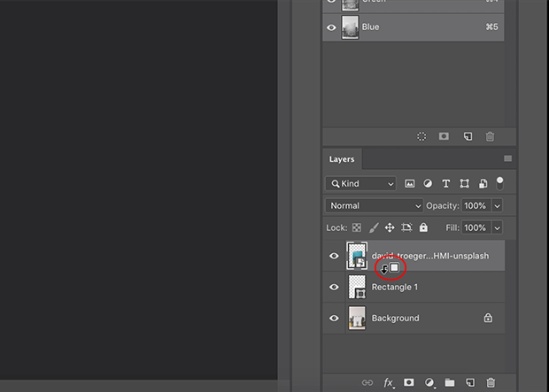Add layer mask icon in Layers
This screenshot has height=392, width=549.
click(x=408, y=382)
